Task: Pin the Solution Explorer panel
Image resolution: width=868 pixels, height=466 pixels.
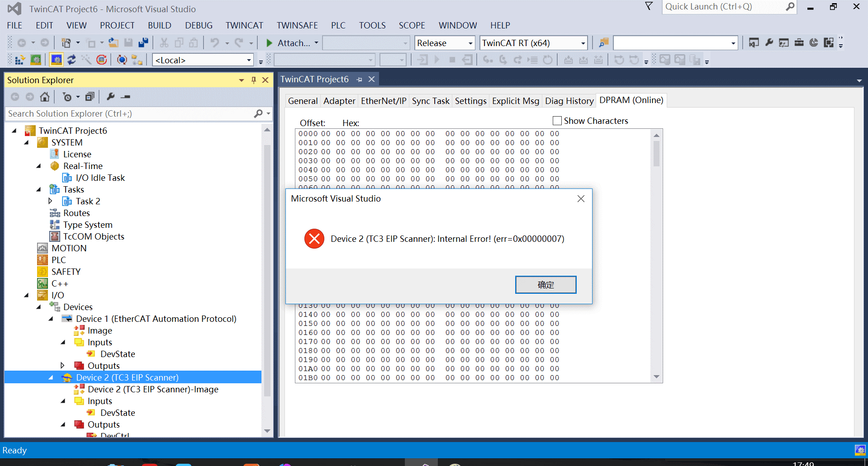Action: click(x=254, y=80)
